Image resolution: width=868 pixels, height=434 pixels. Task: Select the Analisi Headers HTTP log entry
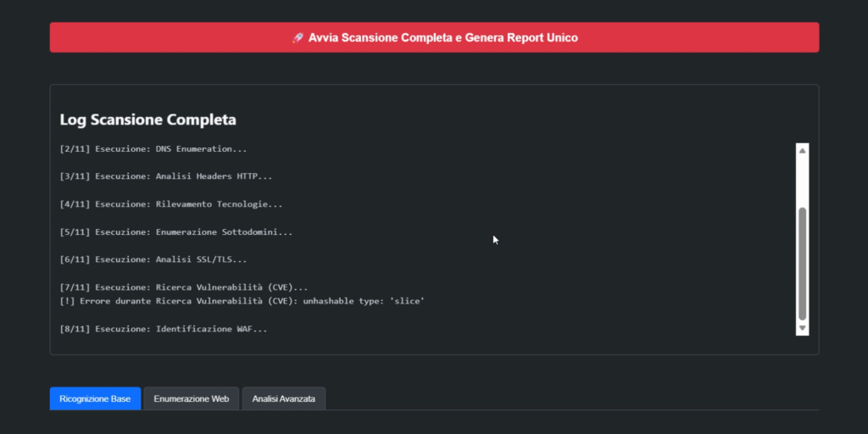click(166, 176)
